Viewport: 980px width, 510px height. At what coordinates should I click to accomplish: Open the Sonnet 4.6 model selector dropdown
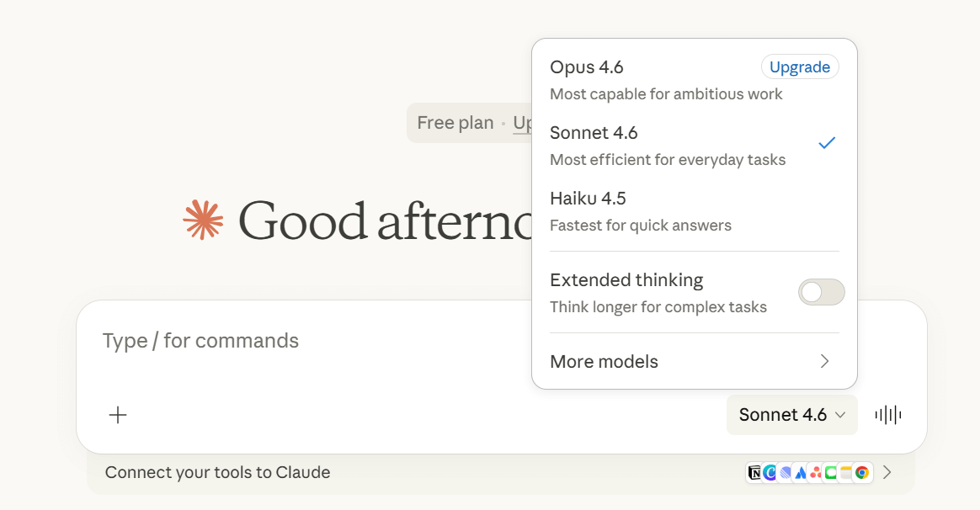(791, 415)
